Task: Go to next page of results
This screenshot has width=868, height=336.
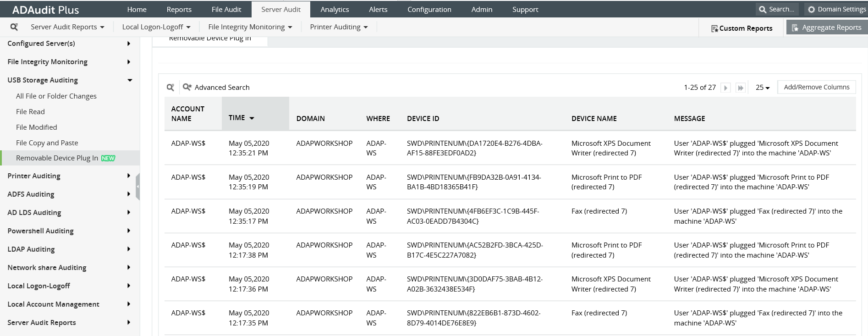Action: pyautogui.click(x=725, y=88)
